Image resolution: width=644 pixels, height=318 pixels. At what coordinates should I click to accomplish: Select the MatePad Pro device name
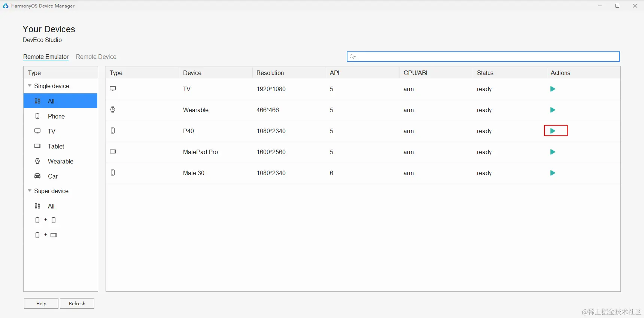[x=200, y=152]
